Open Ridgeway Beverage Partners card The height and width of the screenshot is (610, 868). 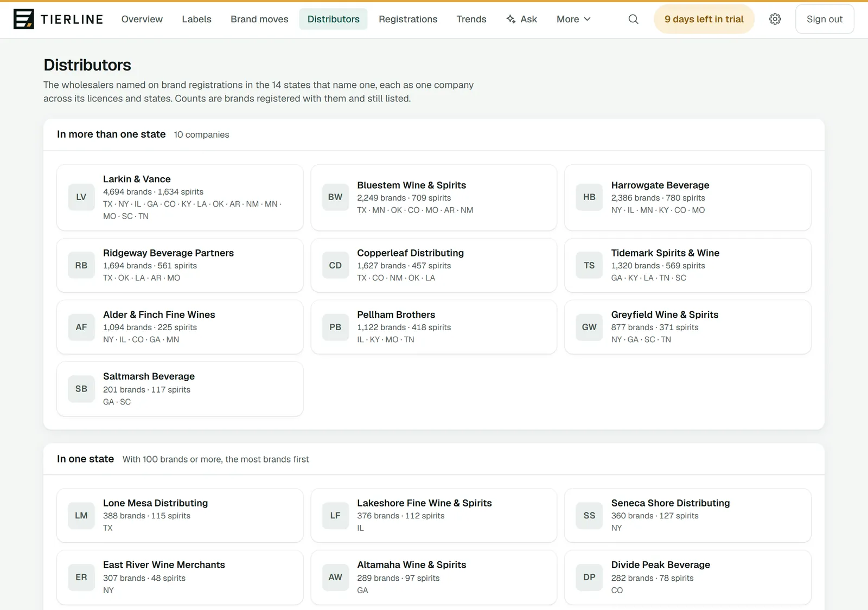tap(180, 266)
